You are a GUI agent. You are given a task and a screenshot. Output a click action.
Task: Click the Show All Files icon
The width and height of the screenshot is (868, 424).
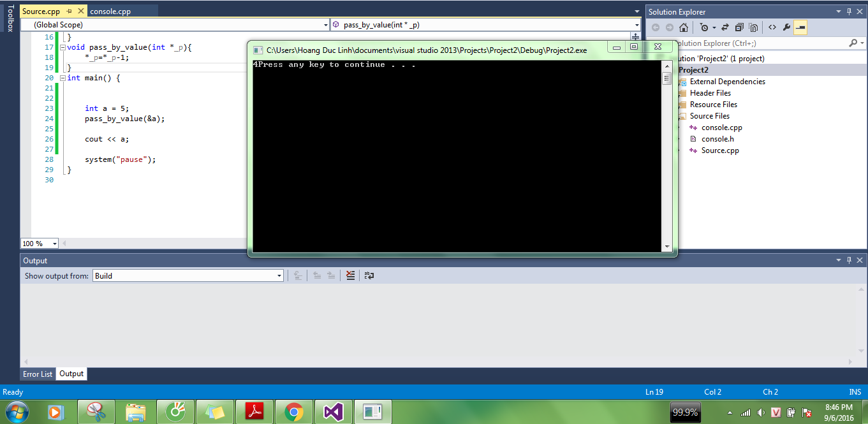pos(753,27)
